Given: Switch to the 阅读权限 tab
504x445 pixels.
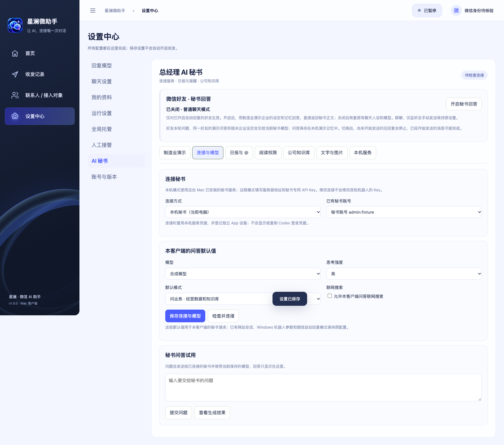Looking at the screenshot, I should (268, 153).
